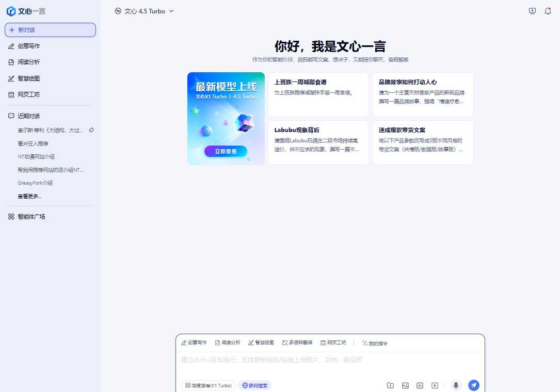Image resolution: width=560 pixels, height=392 pixels.
Task: Open the notification bell icon
Action: [548, 11]
